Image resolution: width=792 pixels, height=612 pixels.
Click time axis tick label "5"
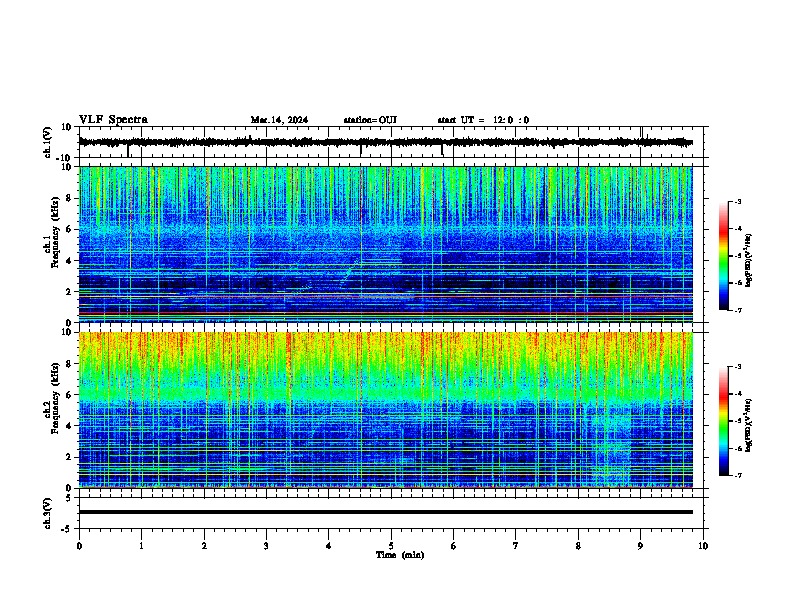391,546
